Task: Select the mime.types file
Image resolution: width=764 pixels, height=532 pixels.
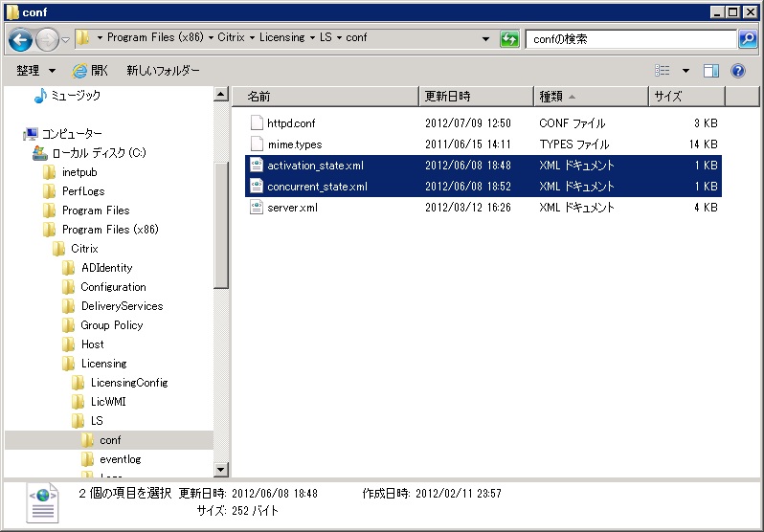Action: coord(294,144)
